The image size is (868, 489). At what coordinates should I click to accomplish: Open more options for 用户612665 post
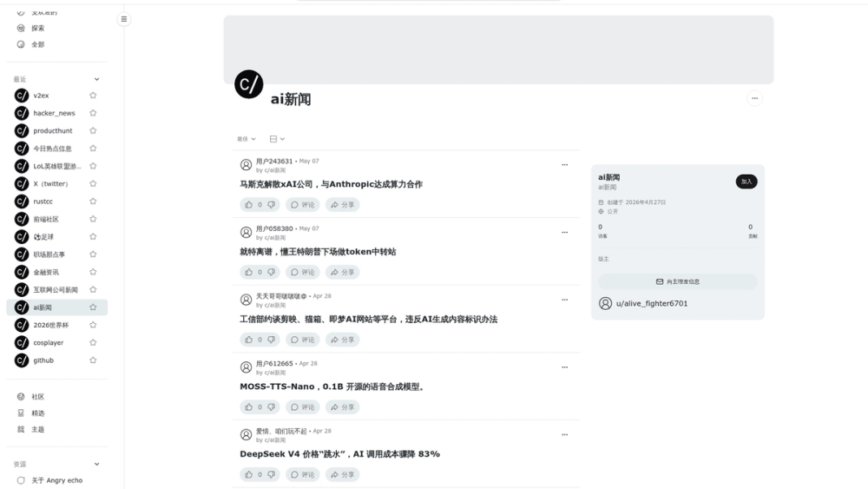click(565, 367)
